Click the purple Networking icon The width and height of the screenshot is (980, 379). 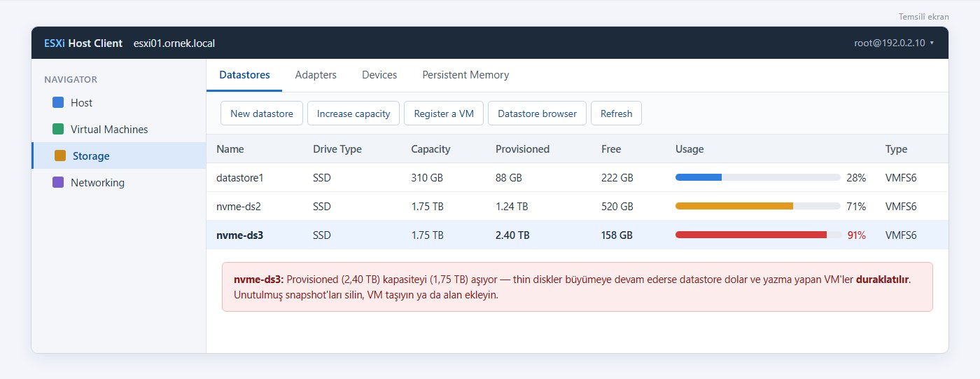58,183
